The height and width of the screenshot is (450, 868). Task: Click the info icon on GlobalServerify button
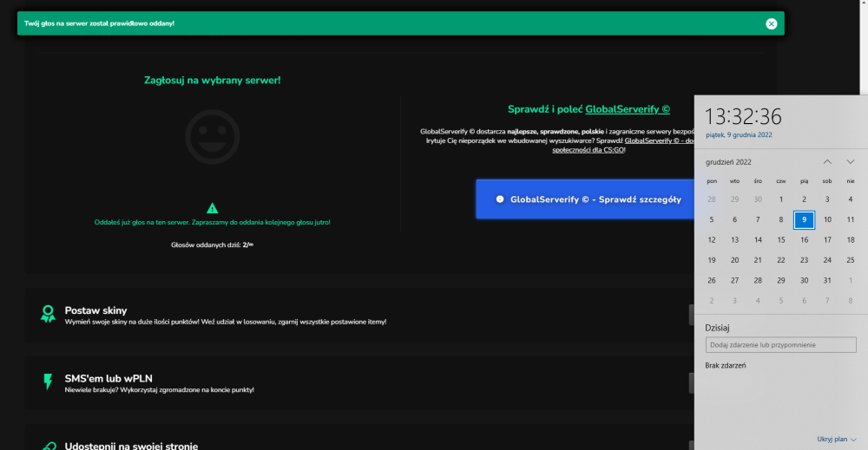(500, 199)
